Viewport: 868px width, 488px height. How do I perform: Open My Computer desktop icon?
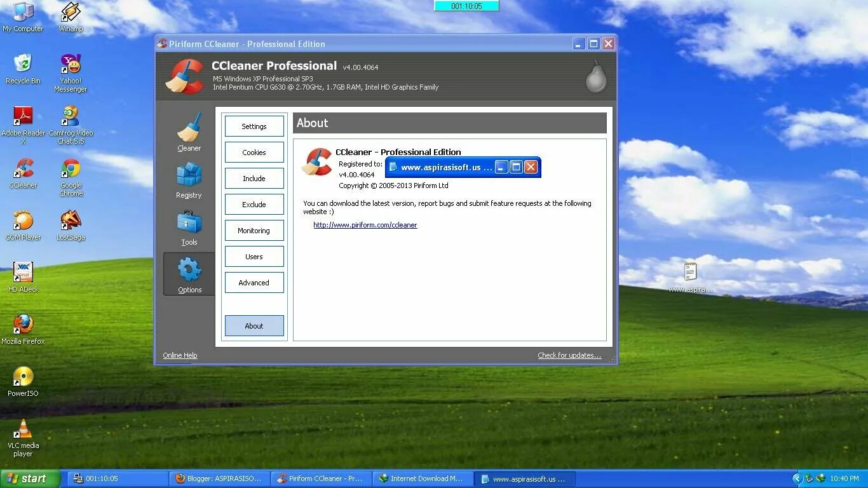tap(23, 17)
